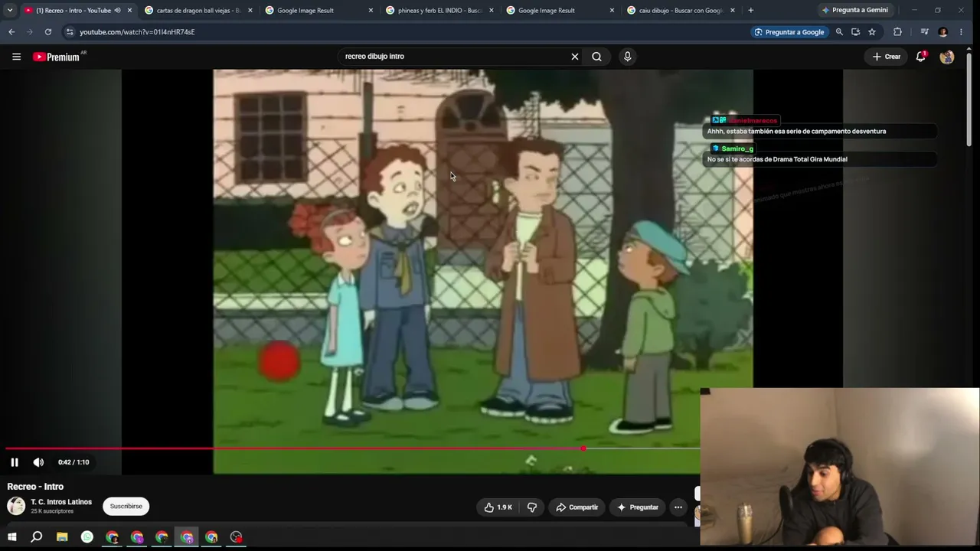Screen dimensions: 980x551
Task: Open YouTube notifications bell
Action: click(x=921, y=57)
